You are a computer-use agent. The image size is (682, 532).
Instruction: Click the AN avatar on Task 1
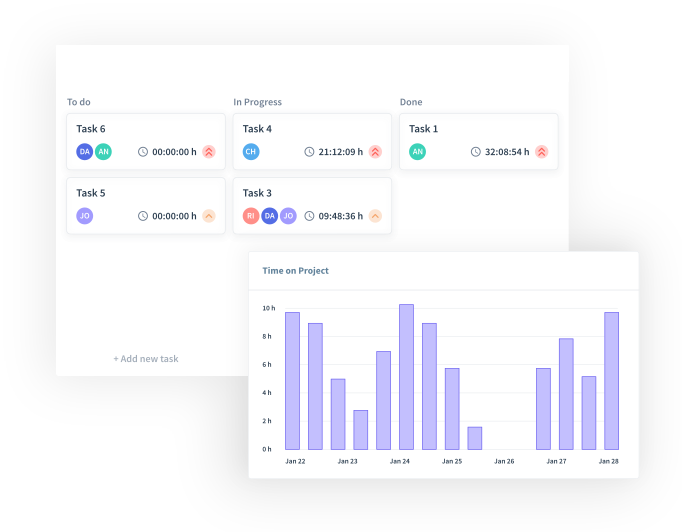pyautogui.click(x=418, y=152)
